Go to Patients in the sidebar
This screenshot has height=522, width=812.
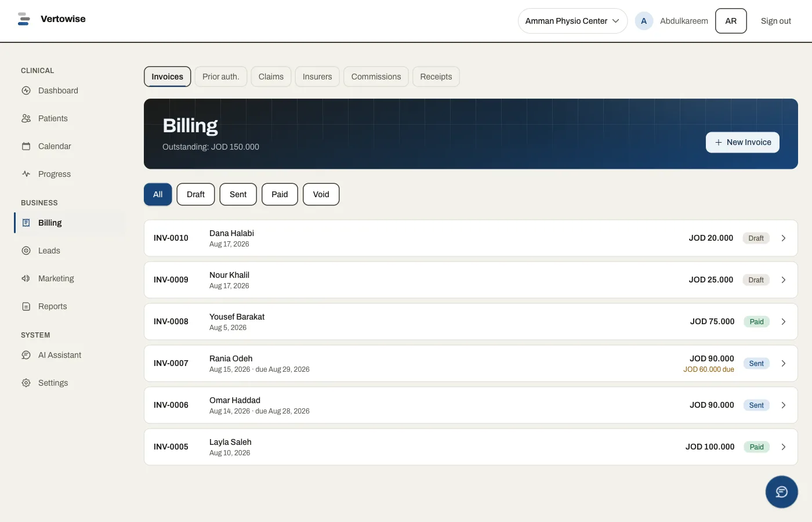(x=70, y=118)
